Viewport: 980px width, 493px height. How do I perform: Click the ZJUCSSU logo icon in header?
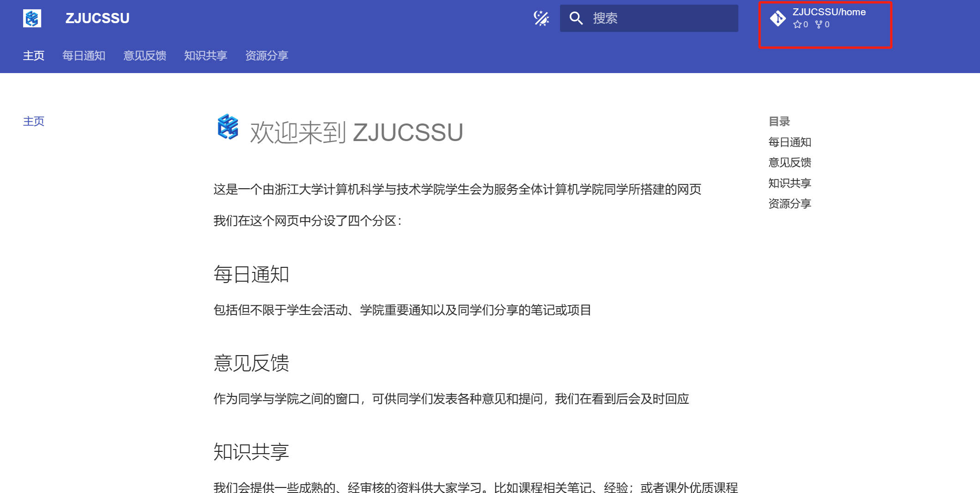(x=32, y=18)
